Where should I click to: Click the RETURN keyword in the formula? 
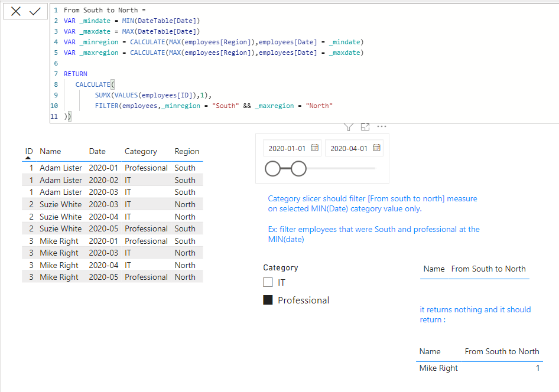pyautogui.click(x=76, y=74)
